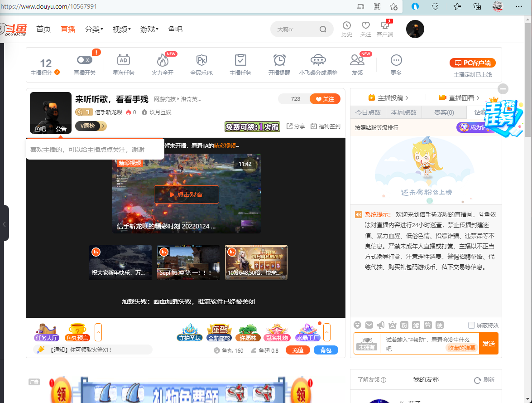This screenshot has height=403, width=532.
Task: Click the 粉 fan badge icon
Action: (x=404, y=325)
